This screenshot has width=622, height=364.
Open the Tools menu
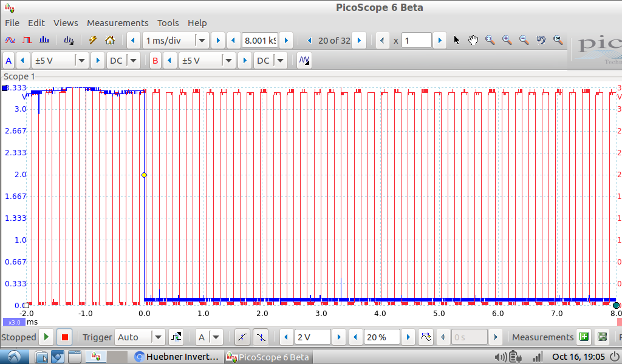point(168,23)
